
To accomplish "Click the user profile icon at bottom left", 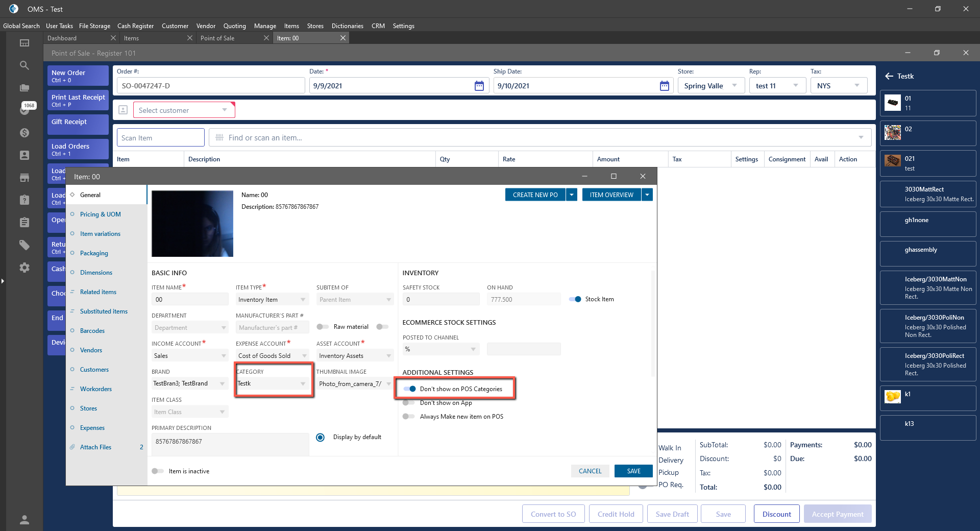I will 24,520.
